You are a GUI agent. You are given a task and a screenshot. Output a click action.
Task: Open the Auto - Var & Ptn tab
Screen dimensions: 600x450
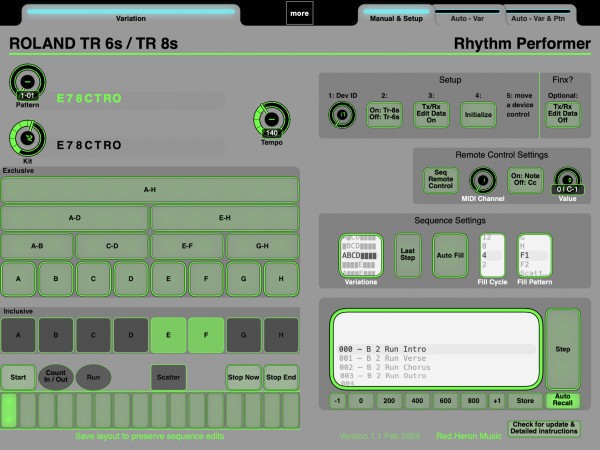click(x=538, y=16)
